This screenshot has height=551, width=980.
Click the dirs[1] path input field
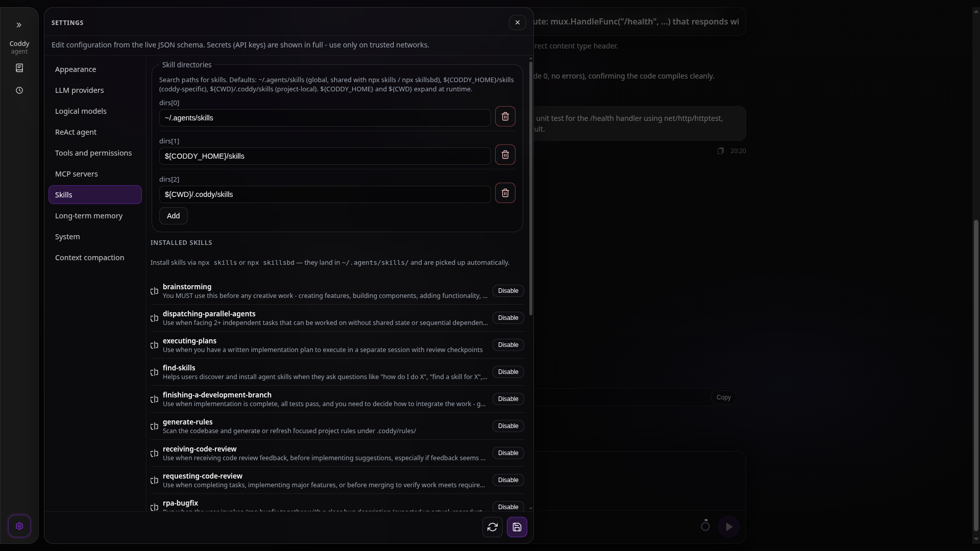pos(325,156)
